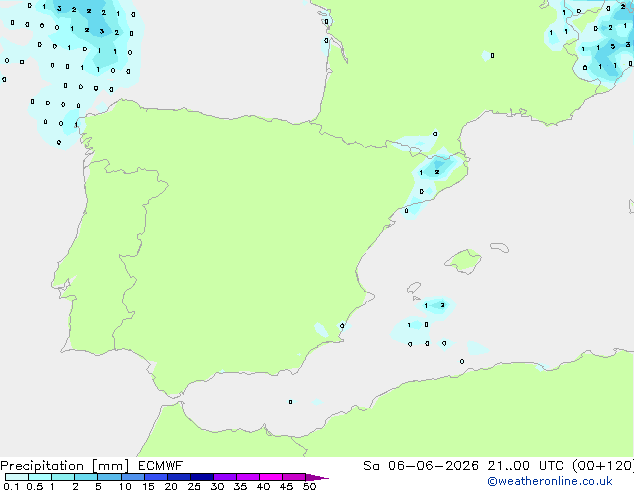Click the '21..00 UTC' time text
This screenshot has width=634, height=490.
point(525,466)
